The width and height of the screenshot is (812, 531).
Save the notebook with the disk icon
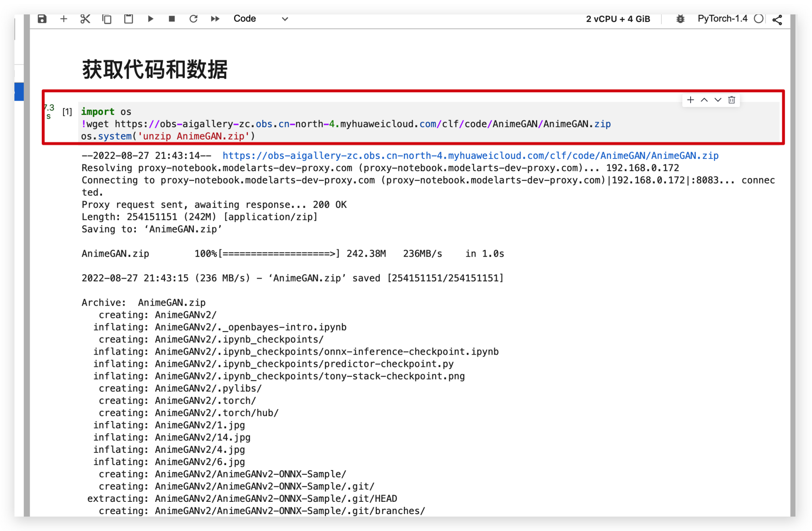click(x=42, y=19)
